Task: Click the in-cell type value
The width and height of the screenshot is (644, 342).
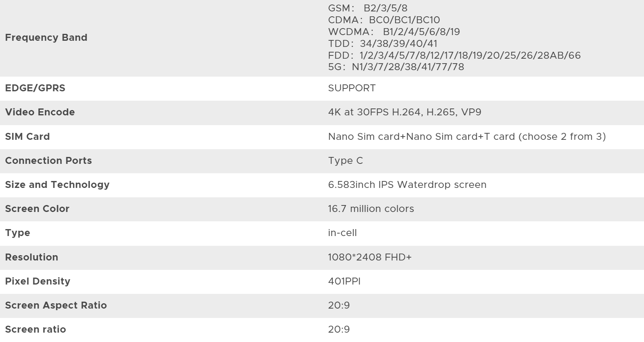Action: coord(342,233)
